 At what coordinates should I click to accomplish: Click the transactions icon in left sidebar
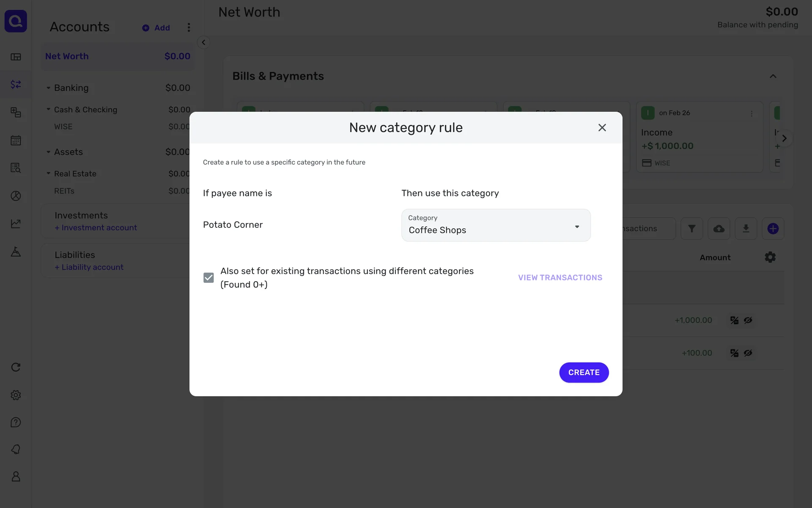coord(16,85)
